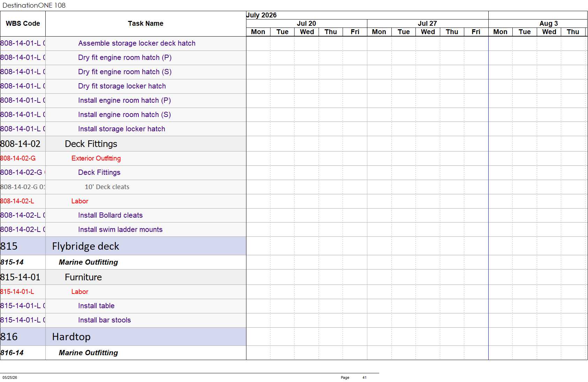The image size is (588, 382).
Task: Select the 10' Deck cleats item
Action: click(x=107, y=187)
